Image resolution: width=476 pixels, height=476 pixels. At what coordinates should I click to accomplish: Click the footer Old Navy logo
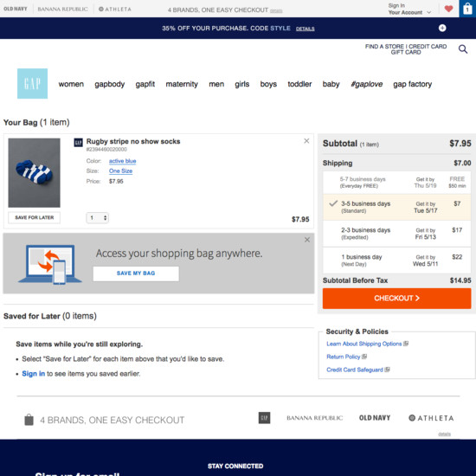(375, 418)
